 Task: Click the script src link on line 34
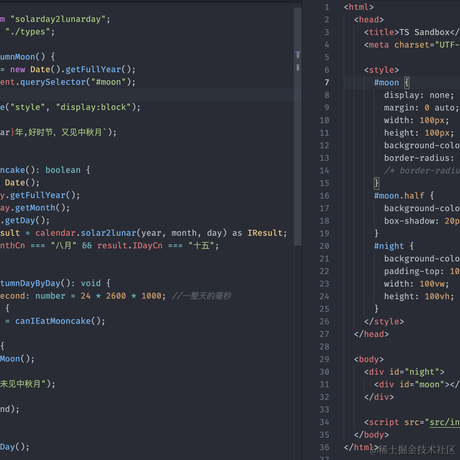(x=444, y=422)
